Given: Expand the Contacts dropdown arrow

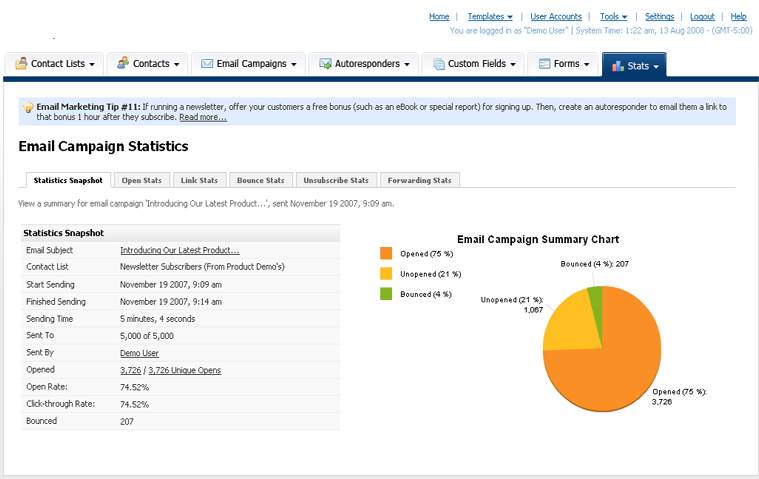Looking at the screenshot, I should click(x=177, y=64).
